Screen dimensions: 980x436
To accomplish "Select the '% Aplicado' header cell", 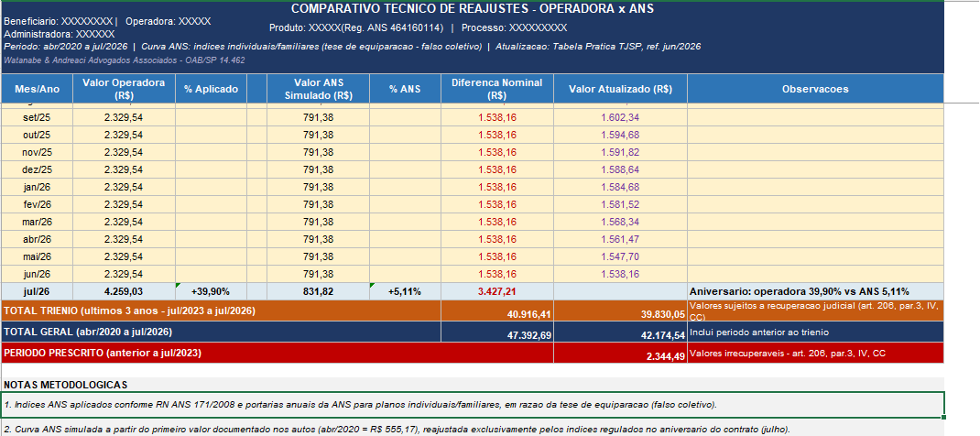I will tap(212, 89).
